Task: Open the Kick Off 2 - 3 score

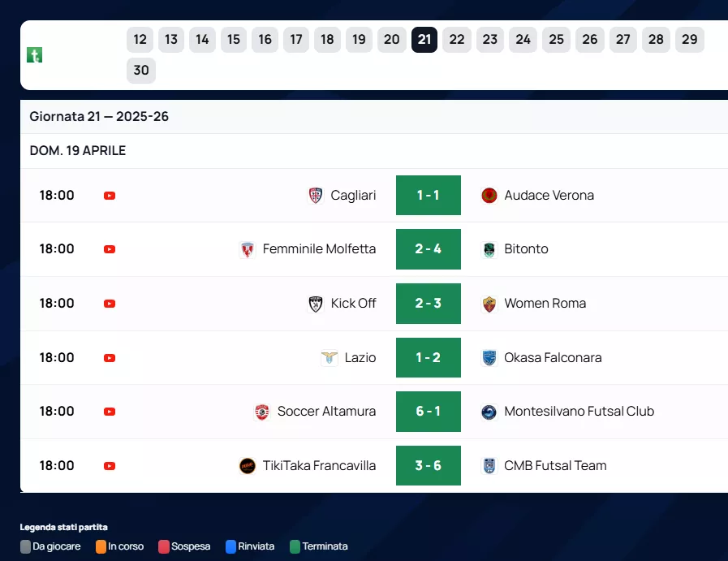Action: tap(428, 304)
